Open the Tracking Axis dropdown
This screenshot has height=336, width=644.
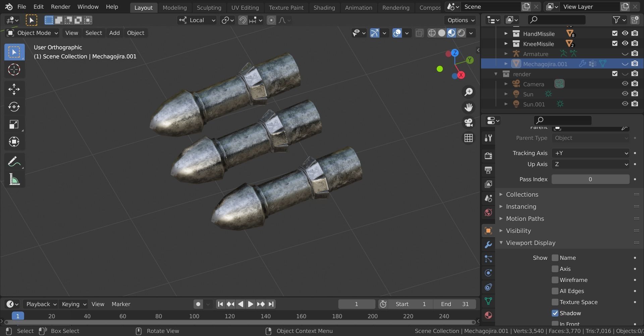tap(590, 153)
